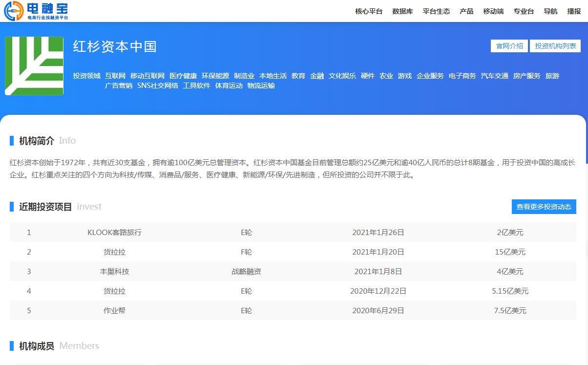588x365 pixels.
Task: Click the 战略融资 round cell
Action: pos(247,271)
